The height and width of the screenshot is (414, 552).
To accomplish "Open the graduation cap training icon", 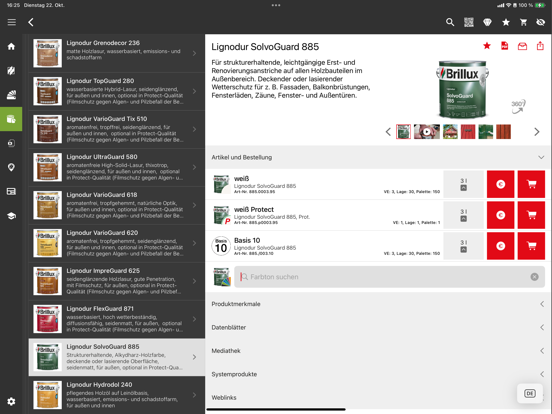I will pyautogui.click(x=11, y=216).
